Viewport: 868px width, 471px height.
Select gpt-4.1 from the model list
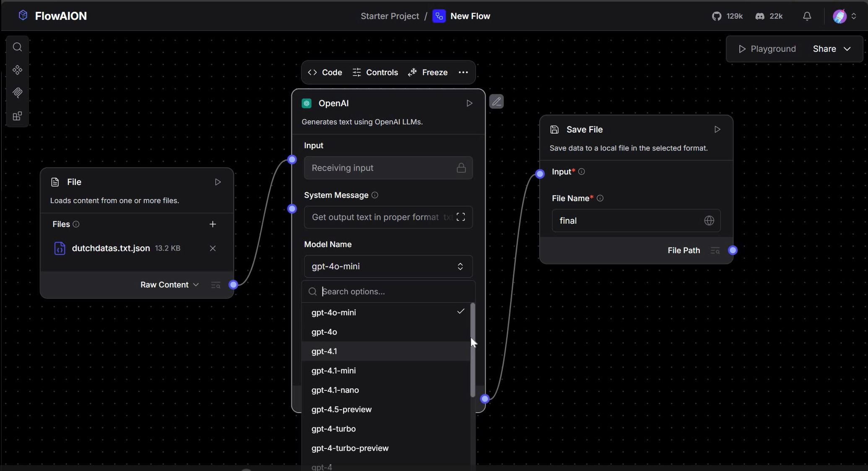tap(386, 351)
